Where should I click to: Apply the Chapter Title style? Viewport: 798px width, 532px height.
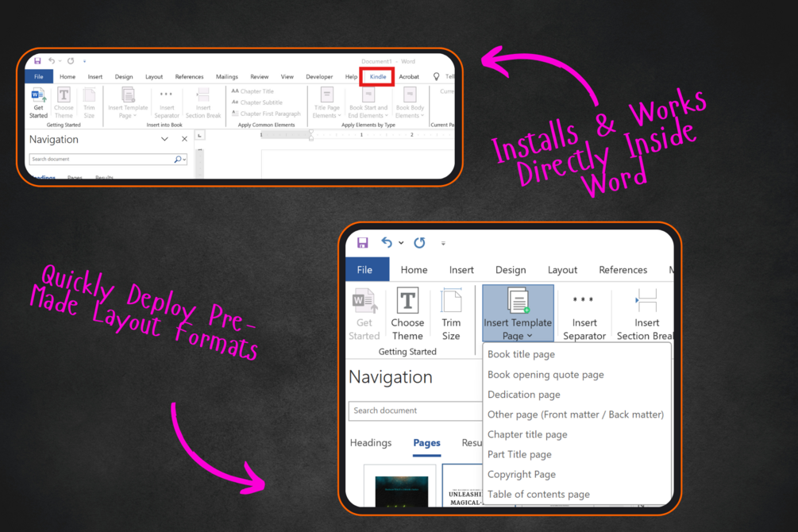[253, 91]
